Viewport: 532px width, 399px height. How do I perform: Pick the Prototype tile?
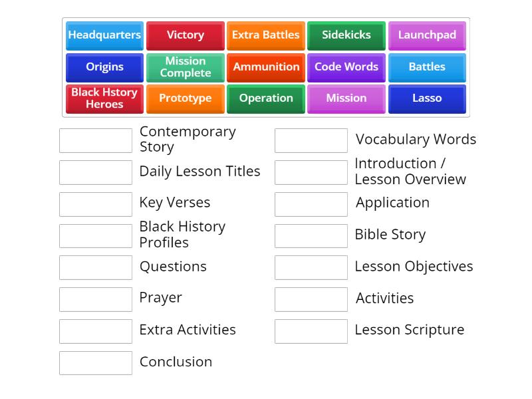click(x=185, y=98)
